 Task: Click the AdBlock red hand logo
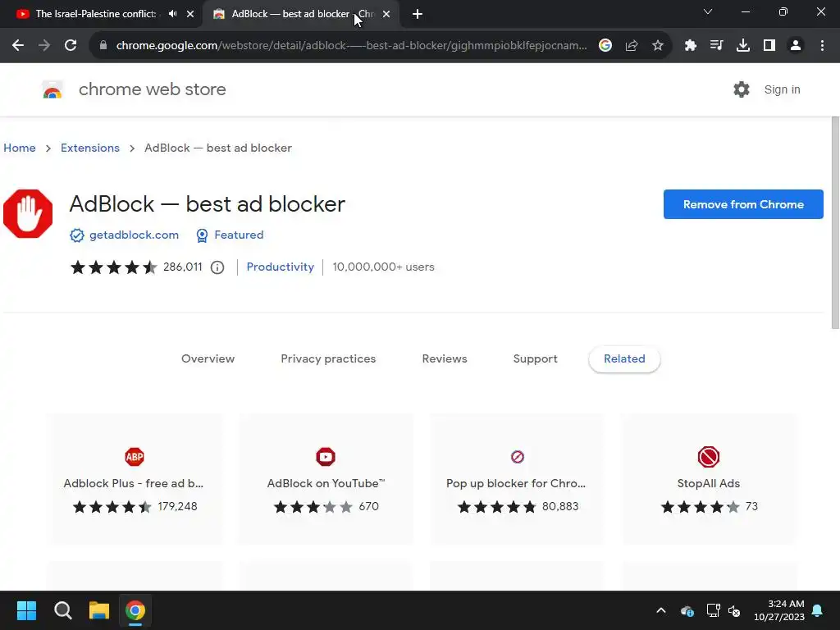point(28,214)
